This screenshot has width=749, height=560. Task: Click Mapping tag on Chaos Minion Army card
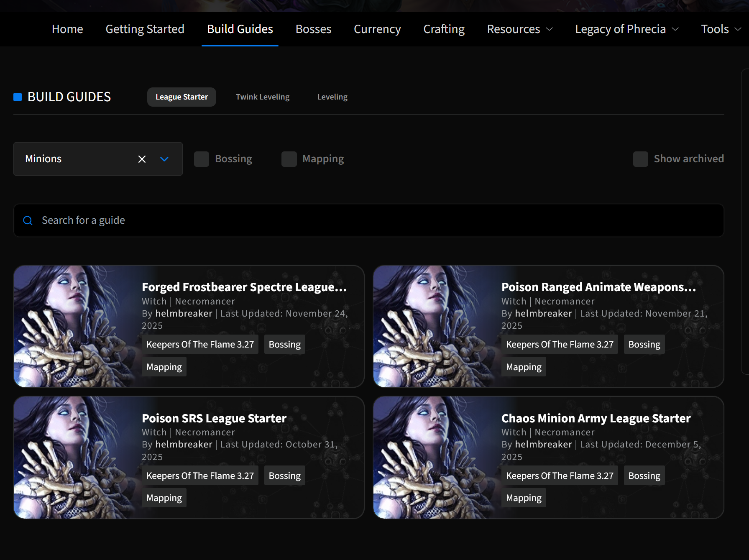point(524,498)
